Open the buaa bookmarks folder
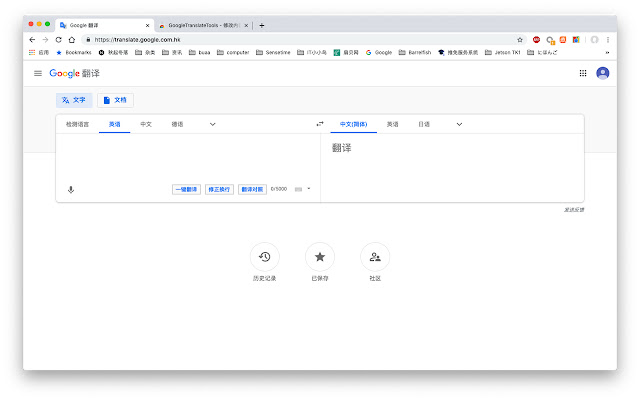 pos(200,52)
